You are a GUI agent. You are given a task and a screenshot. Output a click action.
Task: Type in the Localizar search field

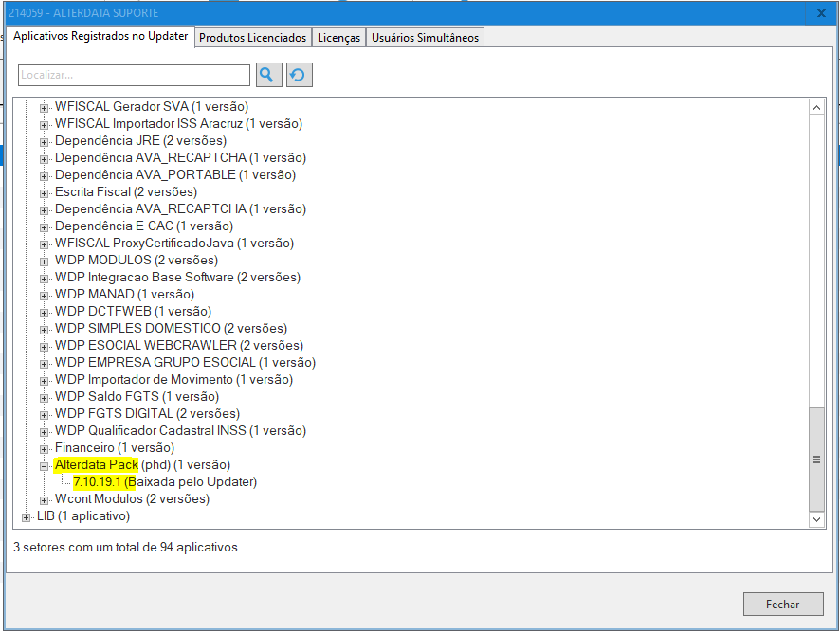coord(134,76)
